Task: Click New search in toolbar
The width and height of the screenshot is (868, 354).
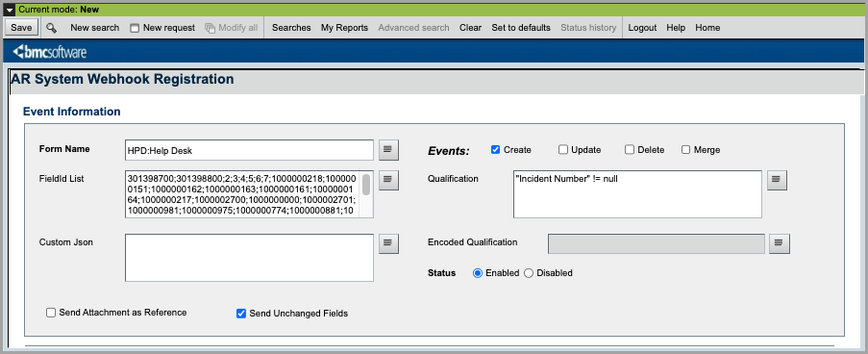Action: [94, 28]
